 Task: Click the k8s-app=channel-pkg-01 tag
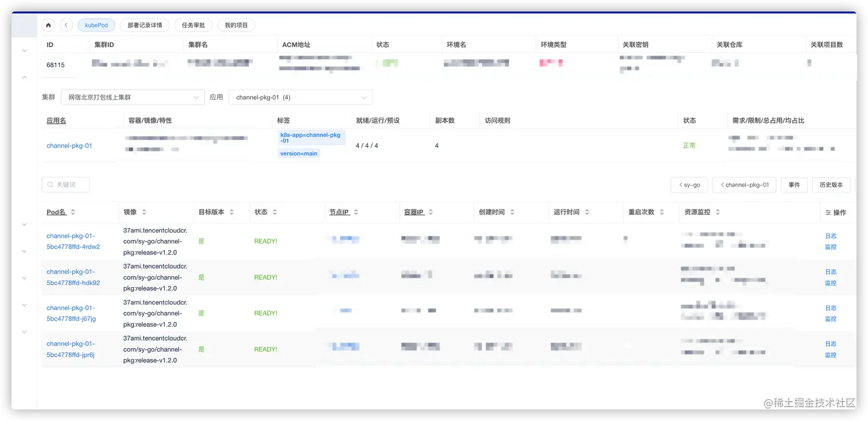(312, 137)
